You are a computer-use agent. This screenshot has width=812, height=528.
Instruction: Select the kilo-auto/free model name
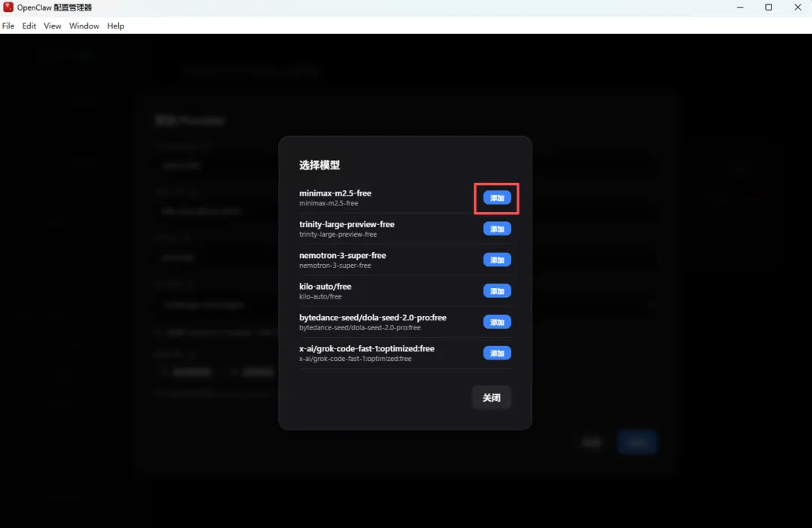pyautogui.click(x=326, y=287)
